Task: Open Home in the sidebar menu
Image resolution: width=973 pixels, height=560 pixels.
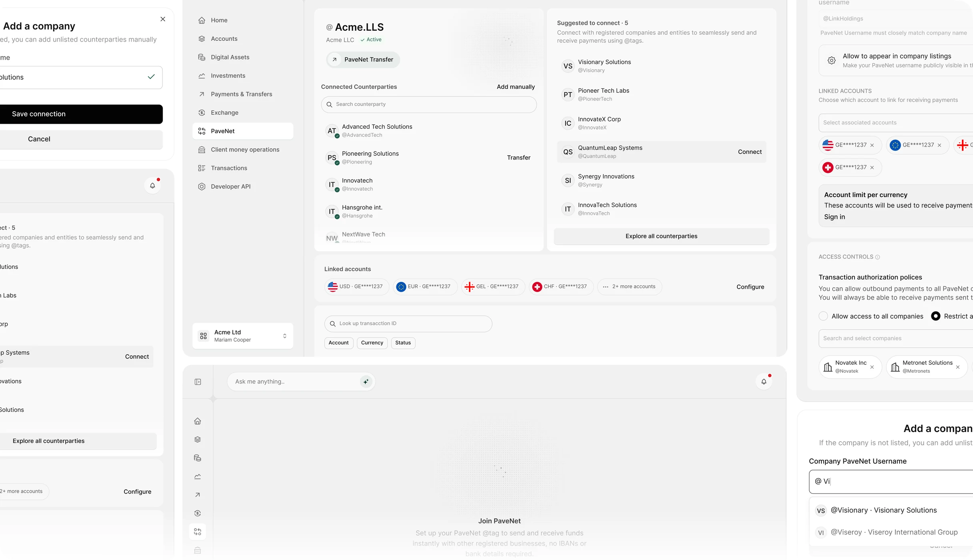Action: pyautogui.click(x=242, y=20)
